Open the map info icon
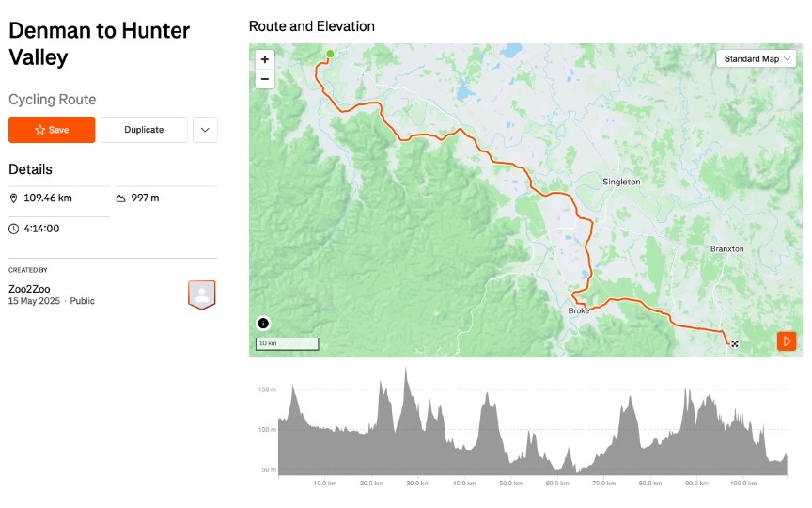Viewport: 812px width, 508px height. [263, 324]
